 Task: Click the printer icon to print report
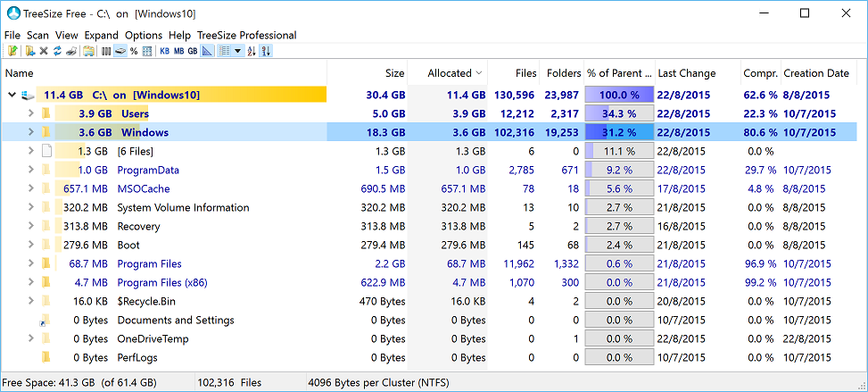click(x=71, y=51)
